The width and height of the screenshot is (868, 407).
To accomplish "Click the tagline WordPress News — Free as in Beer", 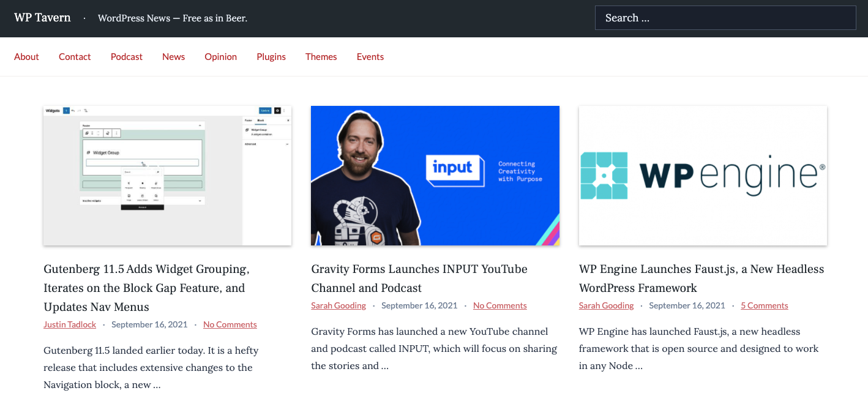I will [173, 18].
